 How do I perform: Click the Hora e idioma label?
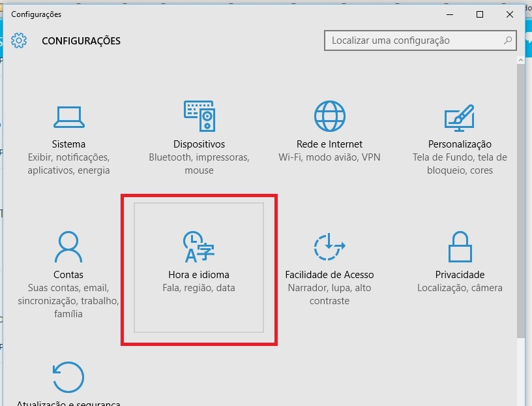coord(199,275)
